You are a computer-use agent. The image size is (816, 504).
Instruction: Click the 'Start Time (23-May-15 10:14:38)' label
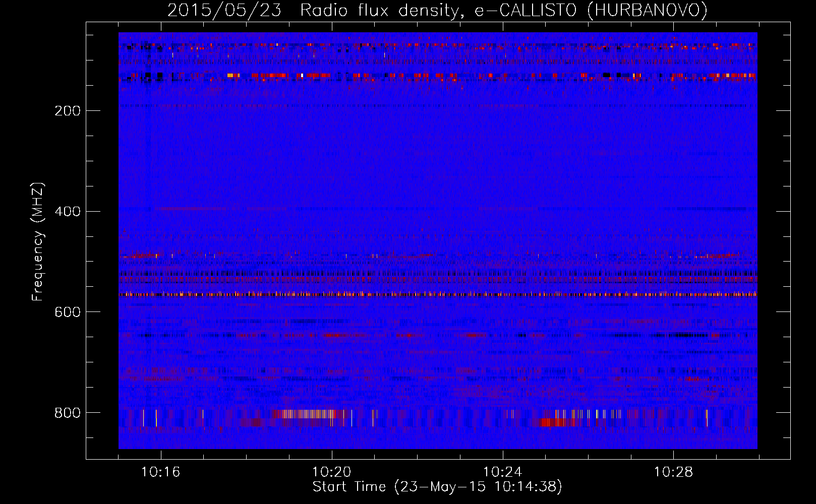click(437, 487)
